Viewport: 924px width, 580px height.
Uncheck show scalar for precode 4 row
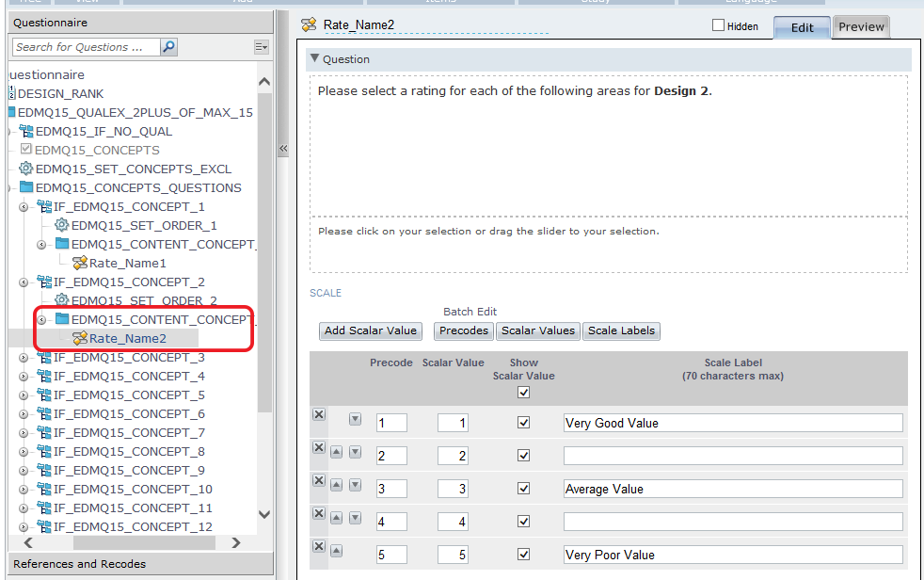click(523, 522)
